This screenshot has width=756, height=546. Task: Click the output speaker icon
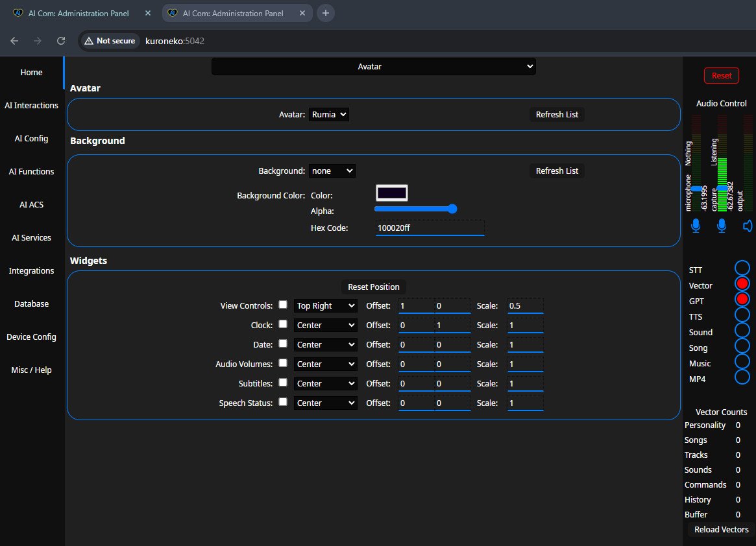[748, 226]
